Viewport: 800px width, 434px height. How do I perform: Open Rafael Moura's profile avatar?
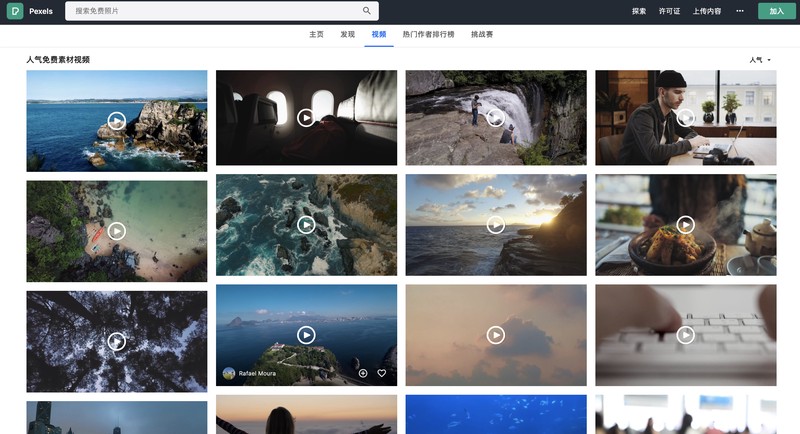(x=229, y=373)
